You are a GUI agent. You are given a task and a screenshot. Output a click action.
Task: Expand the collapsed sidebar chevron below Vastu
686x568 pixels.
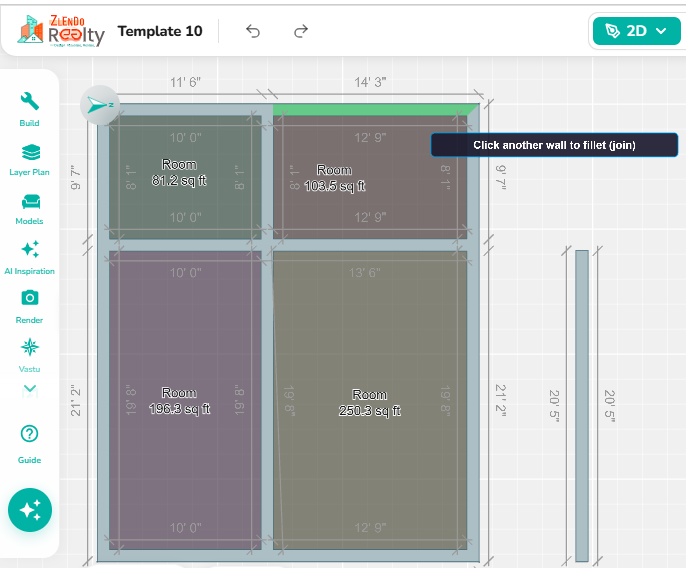point(30,389)
